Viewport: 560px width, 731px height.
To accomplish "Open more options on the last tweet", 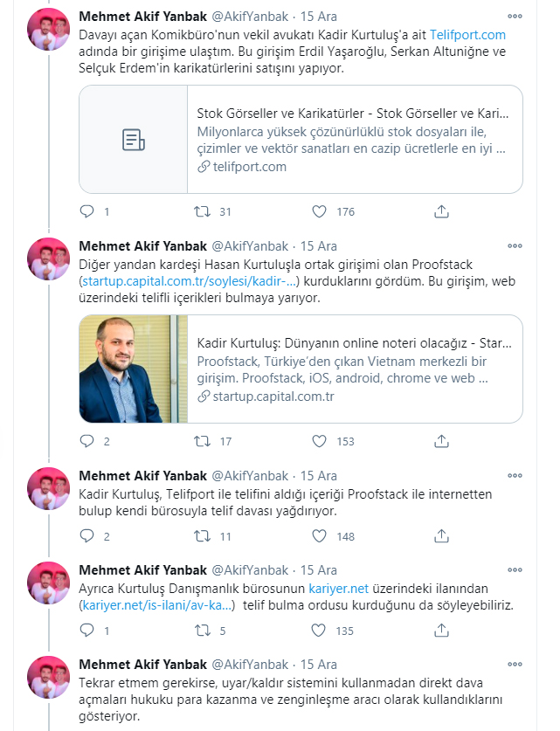I will pyautogui.click(x=515, y=665).
